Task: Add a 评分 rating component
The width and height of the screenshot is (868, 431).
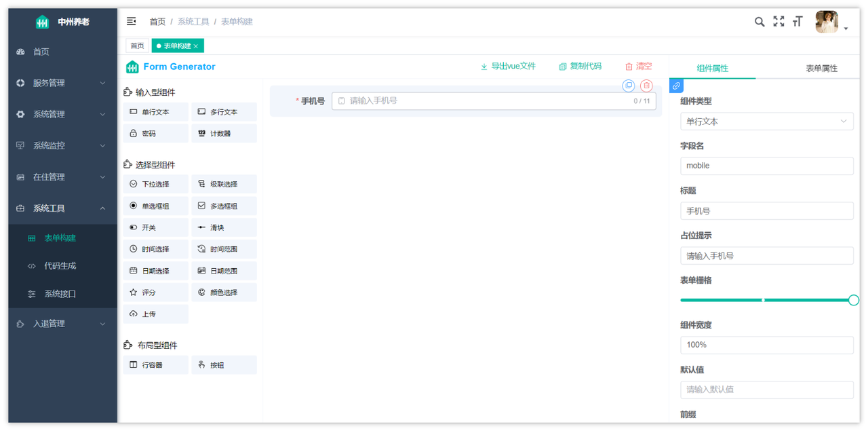Action: 156,293
